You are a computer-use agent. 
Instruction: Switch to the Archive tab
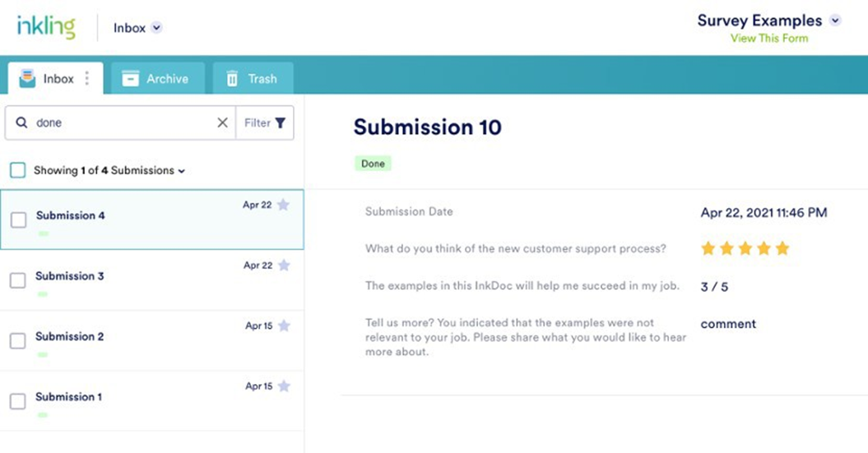tap(155, 79)
